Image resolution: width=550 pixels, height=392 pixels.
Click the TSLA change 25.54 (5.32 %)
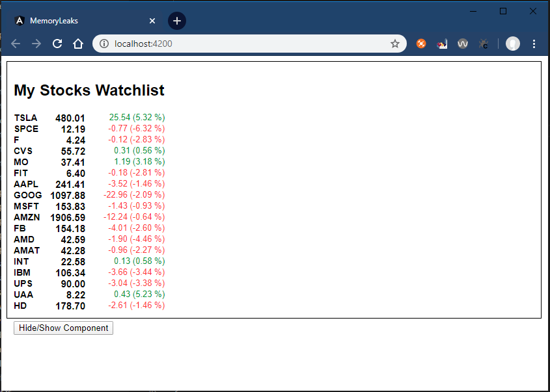click(137, 118)
